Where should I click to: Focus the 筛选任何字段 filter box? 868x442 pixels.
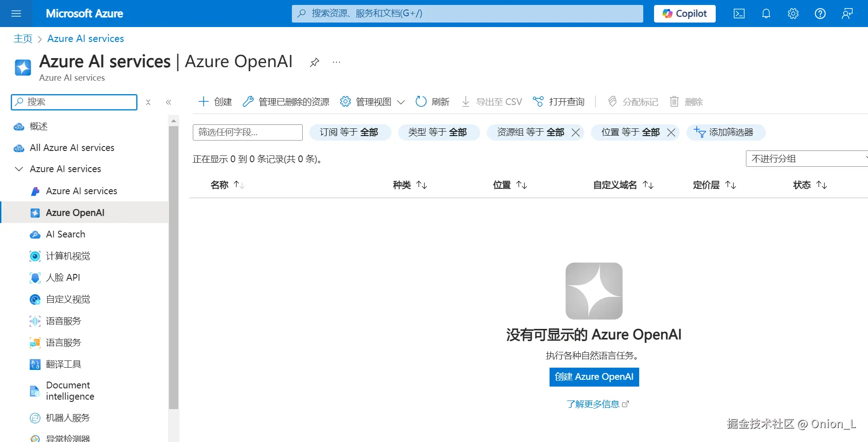click(x=248, y=132)
